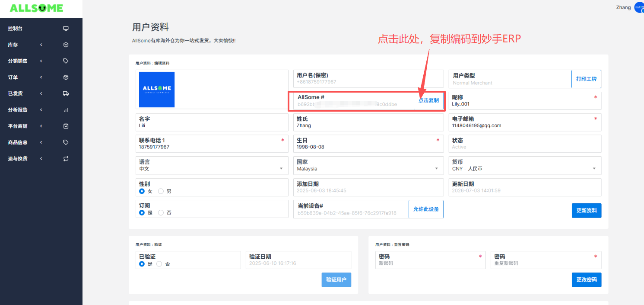
Task: Click the 用户资料 page heading
Action: click(150, 28)
